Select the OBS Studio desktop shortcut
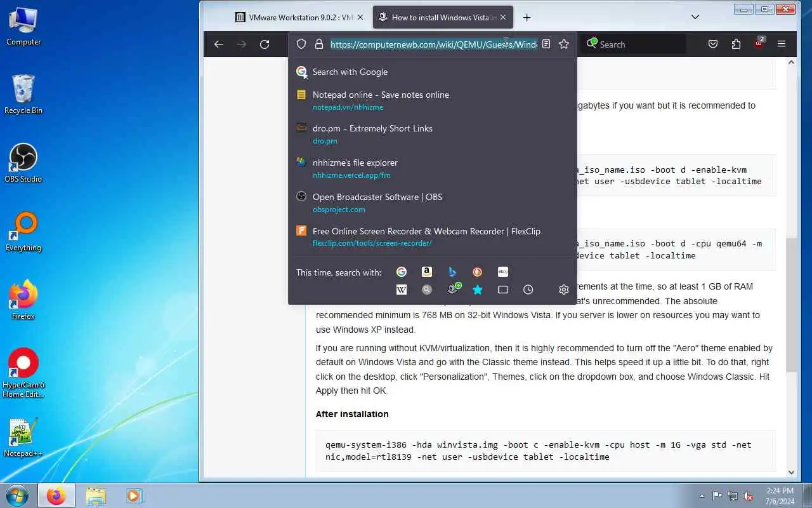The height and width of the screenshot is (508, 812). coord(23,164)
